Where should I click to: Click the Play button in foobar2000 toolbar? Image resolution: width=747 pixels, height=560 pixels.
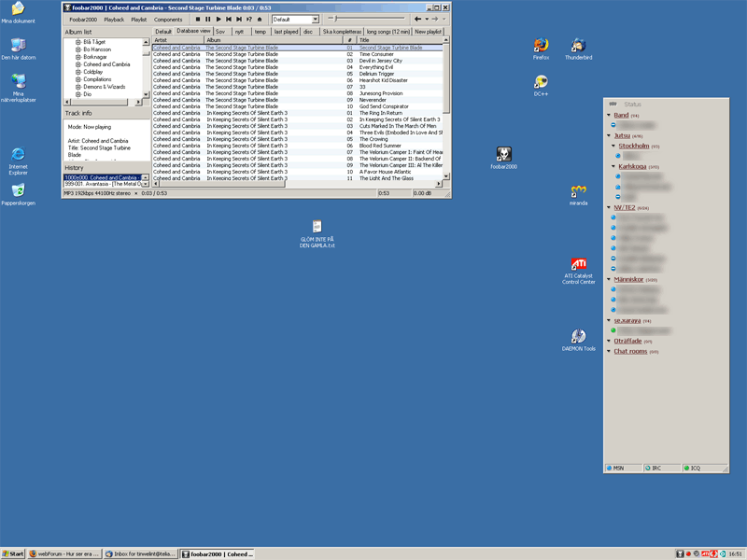[x=218, y=20]
